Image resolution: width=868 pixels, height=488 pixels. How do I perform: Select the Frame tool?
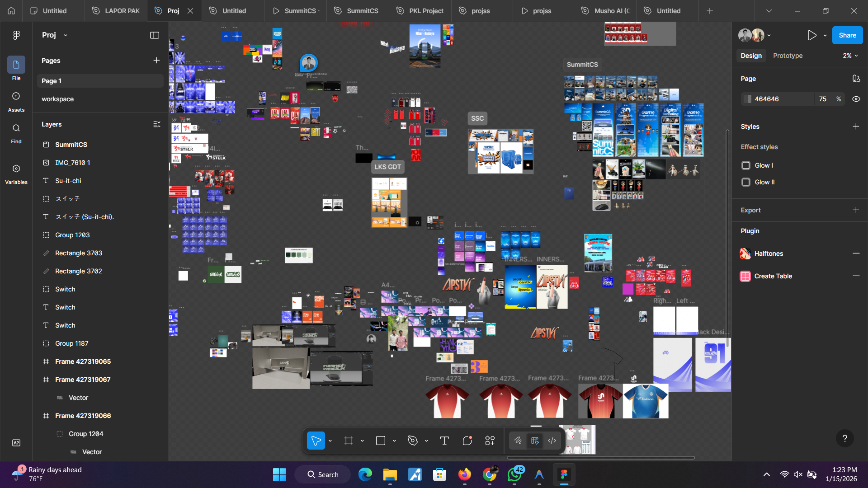[348, 440]
